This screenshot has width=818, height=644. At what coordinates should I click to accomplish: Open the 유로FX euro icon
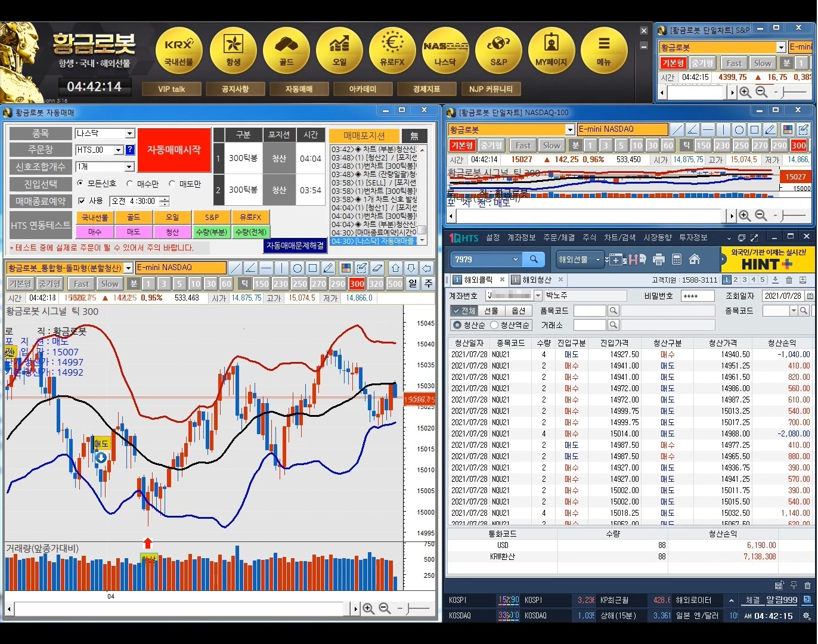tap(392, 50)
